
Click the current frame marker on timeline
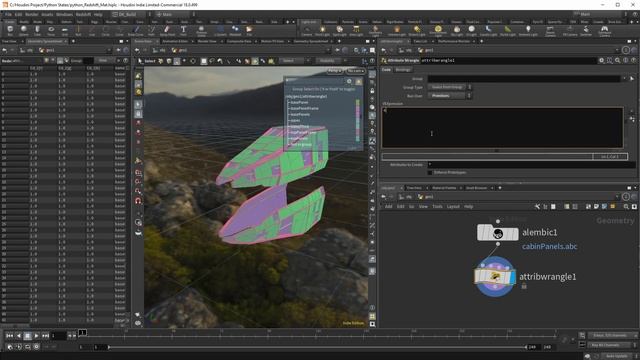pyautogui.click(x=82, y=333)
